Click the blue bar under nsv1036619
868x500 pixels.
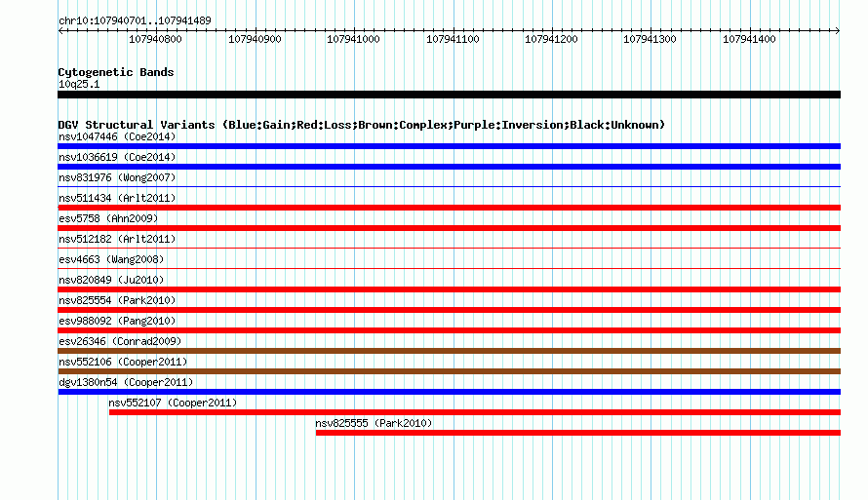point(449,167)
